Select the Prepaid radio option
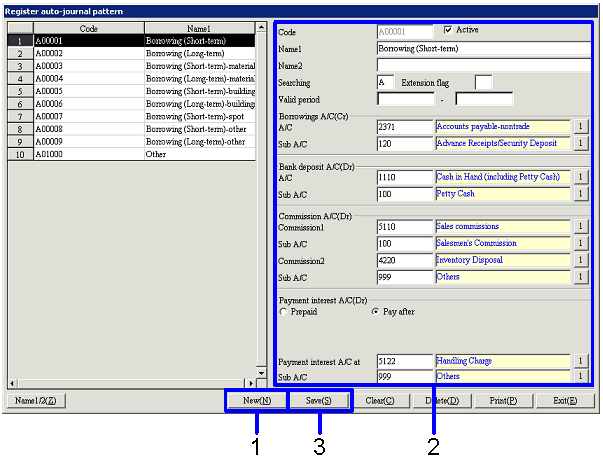This screenshot has width=603, height=464. pyautogui.click(x=283, y=312)
